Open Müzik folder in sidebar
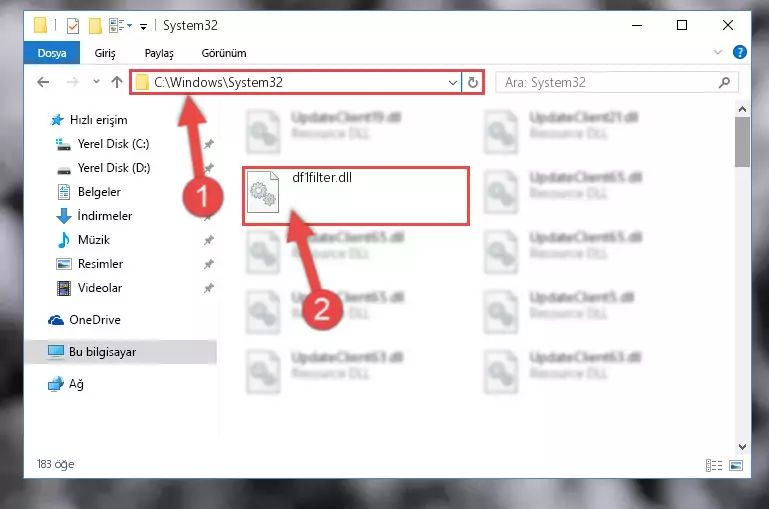 (94, 240)
